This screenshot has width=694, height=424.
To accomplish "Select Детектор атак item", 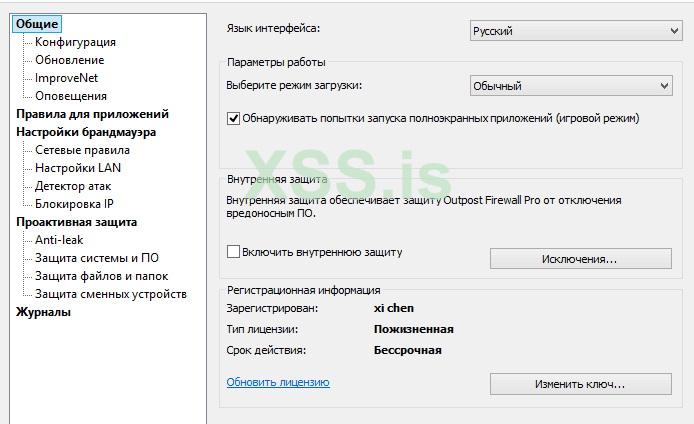I will (80, 186).
